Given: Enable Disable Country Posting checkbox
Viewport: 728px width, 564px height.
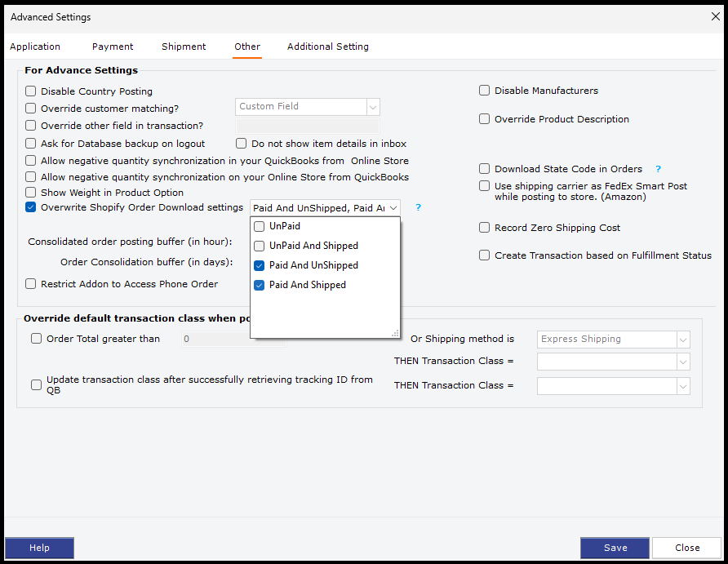Looking at the screenshot, I should (31, 91).
